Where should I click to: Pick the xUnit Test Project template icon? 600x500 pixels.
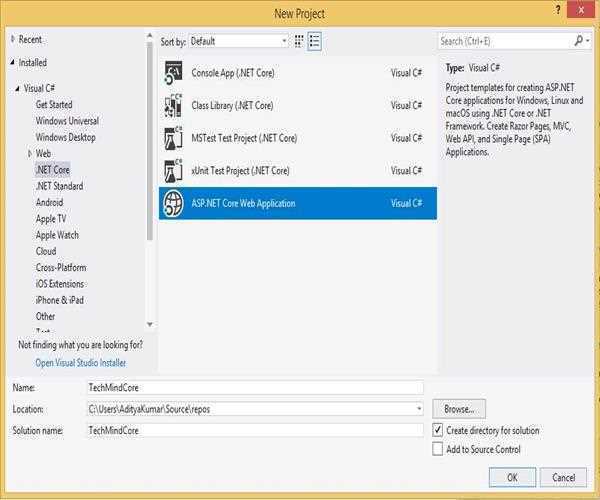click(173, 170)
